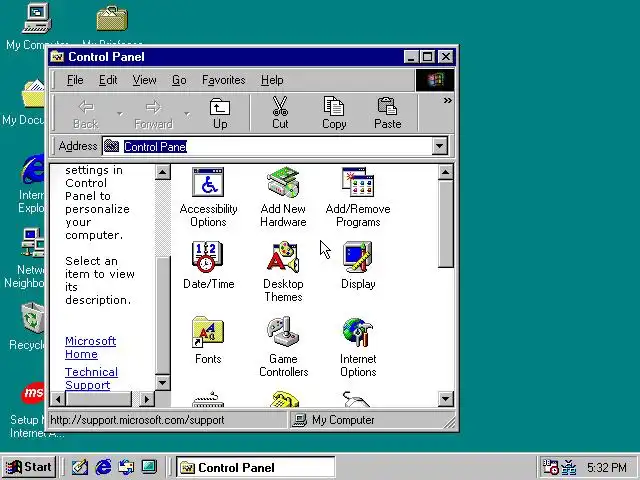The width and height of the screenshot is (640, 480).
Task: Click left pane horizontal scroll left arrow
Action: click(58, 398)
